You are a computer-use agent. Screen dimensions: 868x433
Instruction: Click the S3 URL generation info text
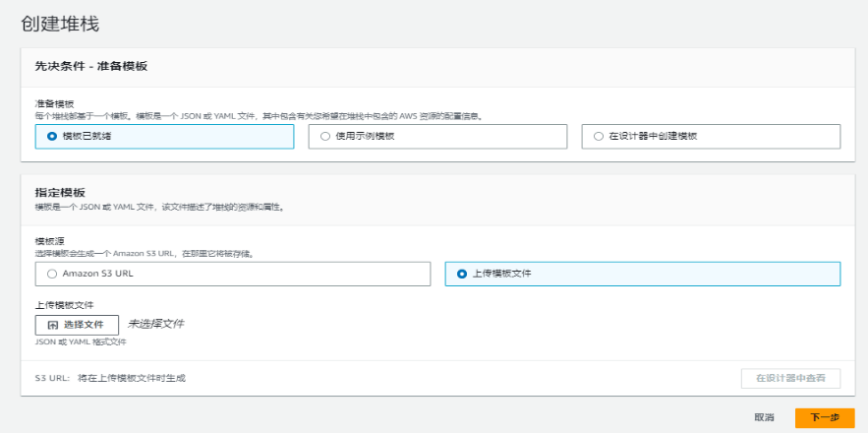pyautogui.click(x=110, y=378)
